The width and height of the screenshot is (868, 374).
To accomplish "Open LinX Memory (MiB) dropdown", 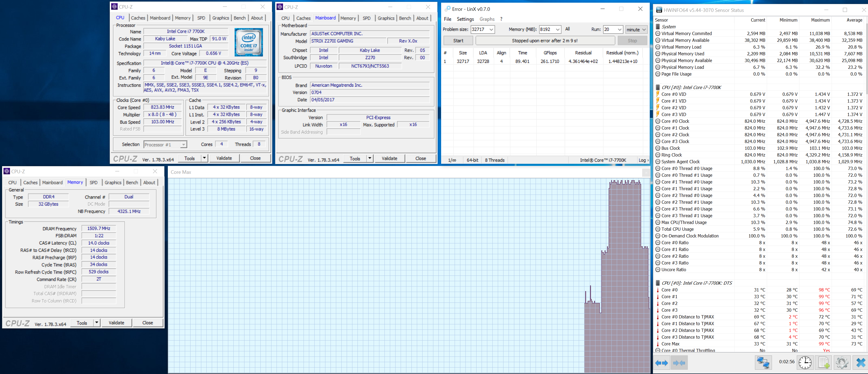I will (558, 30).
